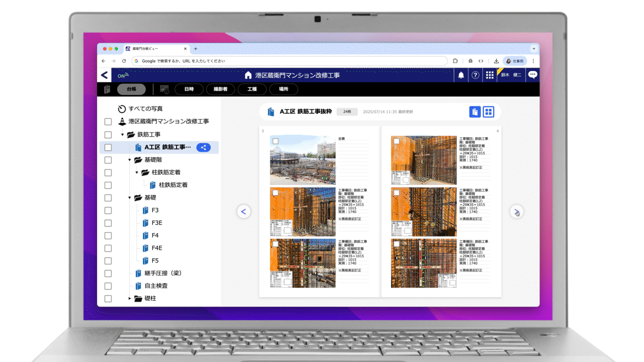Select checkbox on the 全景 photo

[275, 141]
